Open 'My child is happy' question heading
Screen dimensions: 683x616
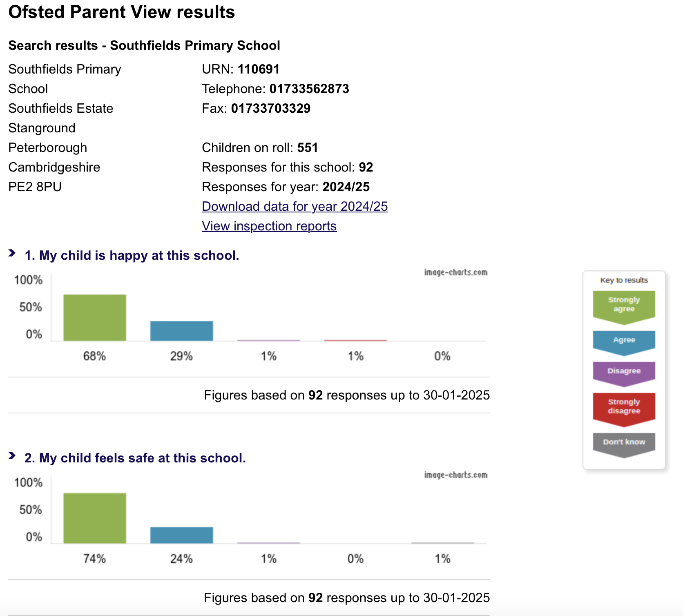pos(132,256)
